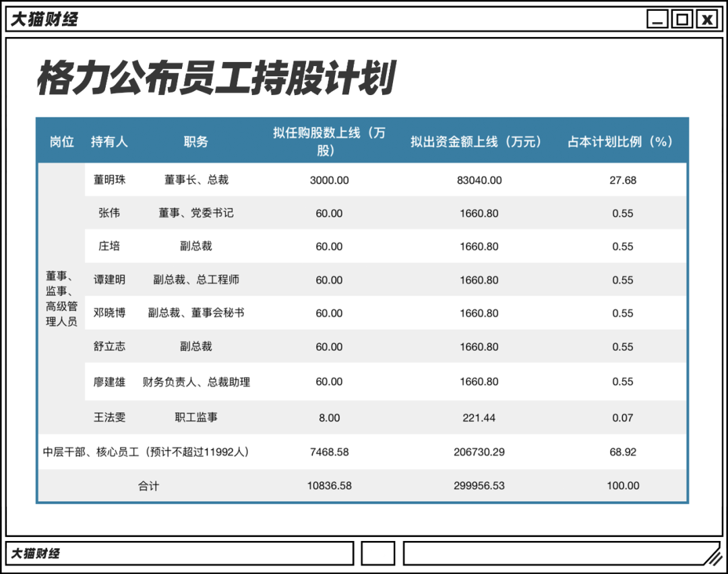
Task: Click the share count 8.00
Action: [x=329, y=418]
